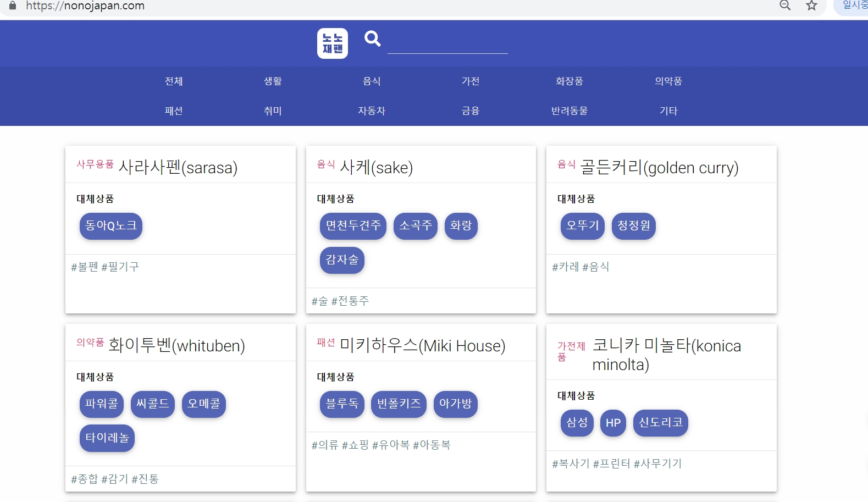Click the 골든커리(golden curry) card title
This screenshot has width=868, height=502.
[660, 167]
